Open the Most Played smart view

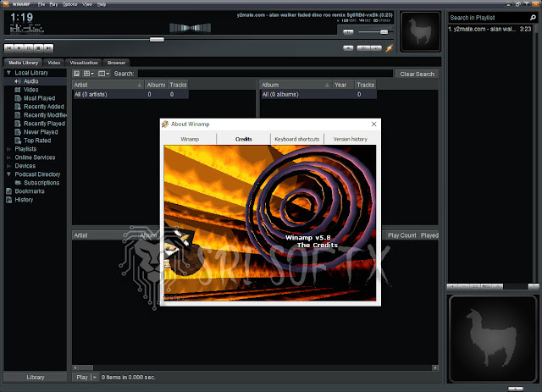click(x=39, y=98)
